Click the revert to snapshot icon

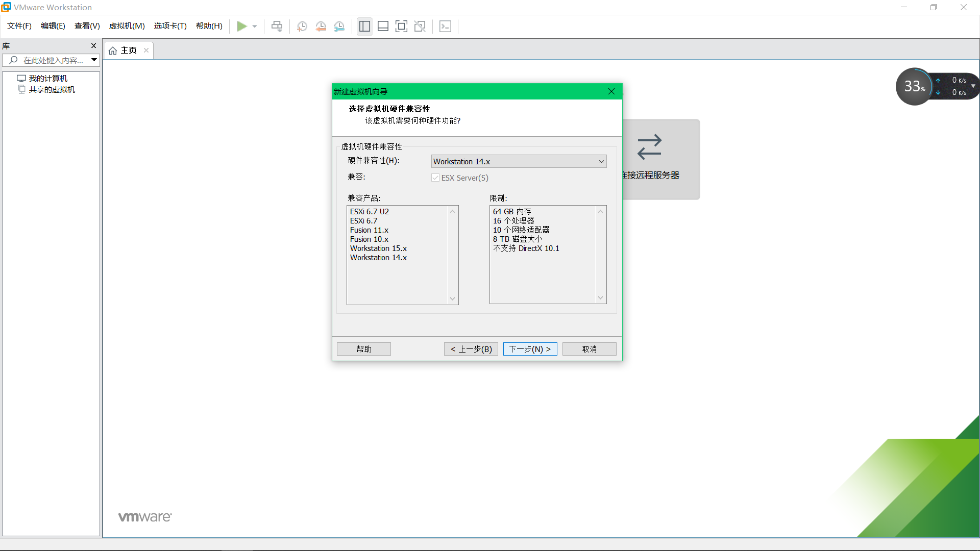[321, 27]
